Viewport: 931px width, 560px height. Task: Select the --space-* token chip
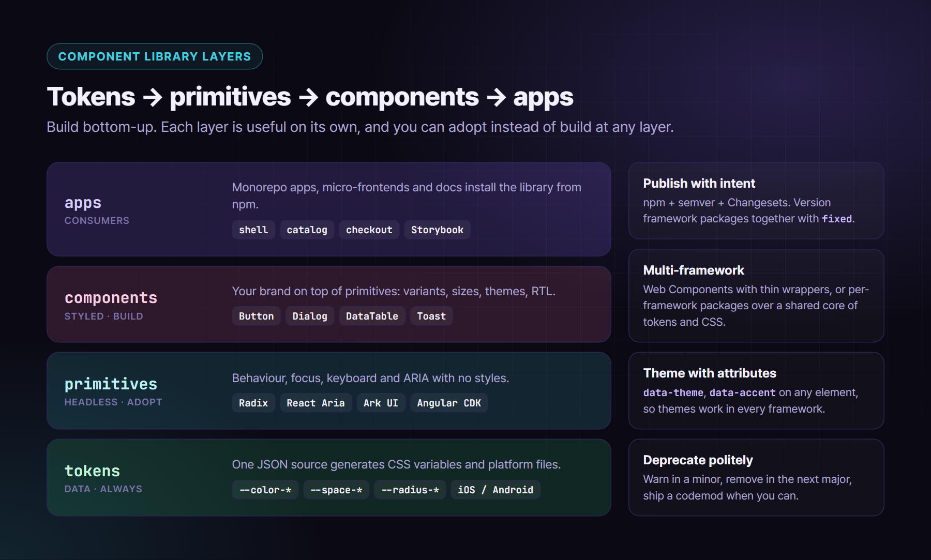[336, 490]
